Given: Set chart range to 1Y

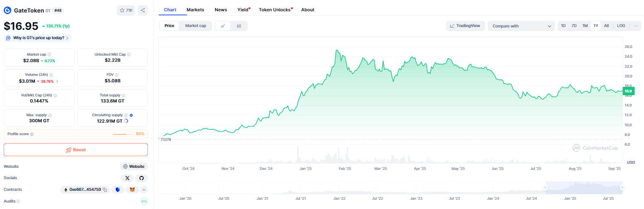Looking at the screenshot, I should [596, 26].
